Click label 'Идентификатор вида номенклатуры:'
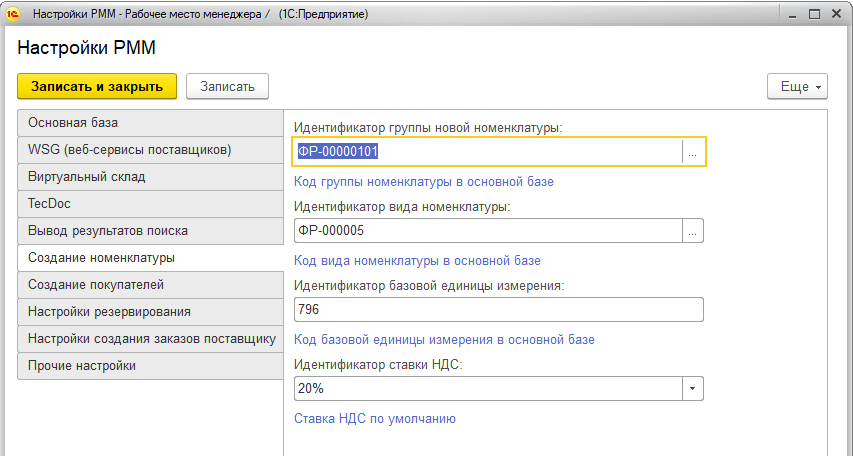Viewport: 853px width, 456px height. click(x=402, y=207)
